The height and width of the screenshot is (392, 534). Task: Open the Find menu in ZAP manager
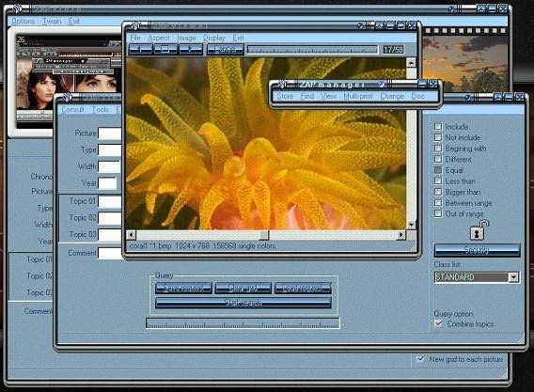coord(307,96)
